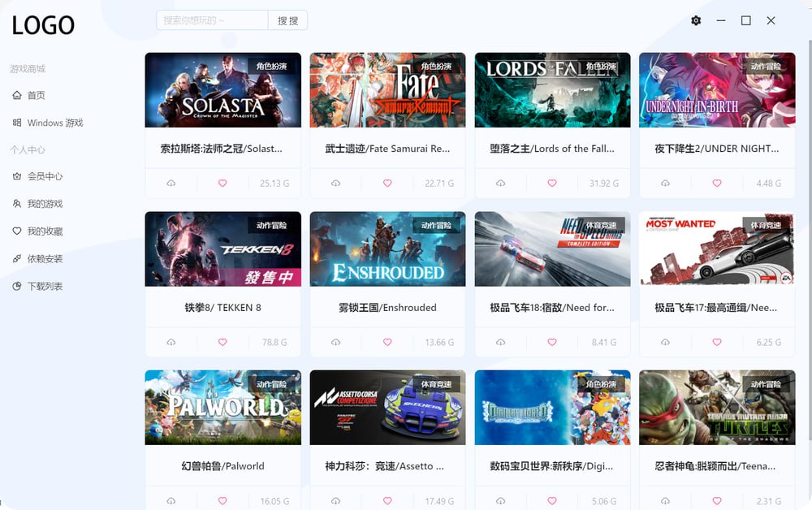This screenshot has width=812, height=510.
Task: Download Enshrouded via its cloud icon
Action: coord(336,342)
